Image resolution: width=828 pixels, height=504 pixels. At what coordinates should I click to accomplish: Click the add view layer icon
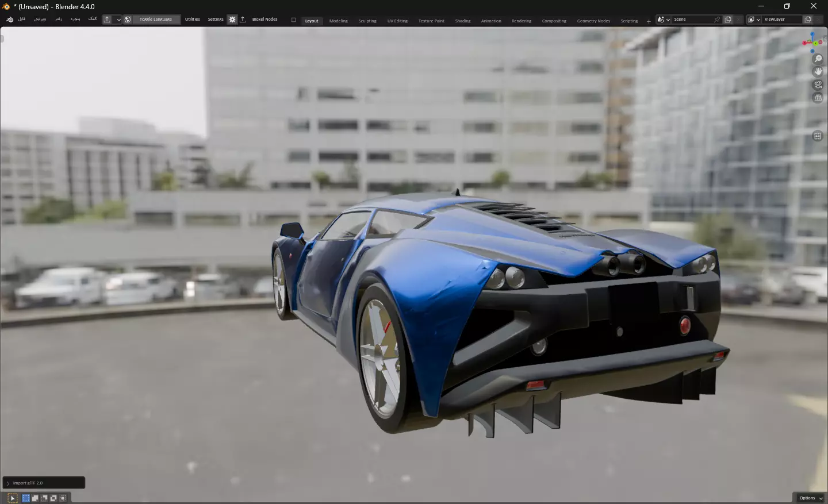[808, 20]
